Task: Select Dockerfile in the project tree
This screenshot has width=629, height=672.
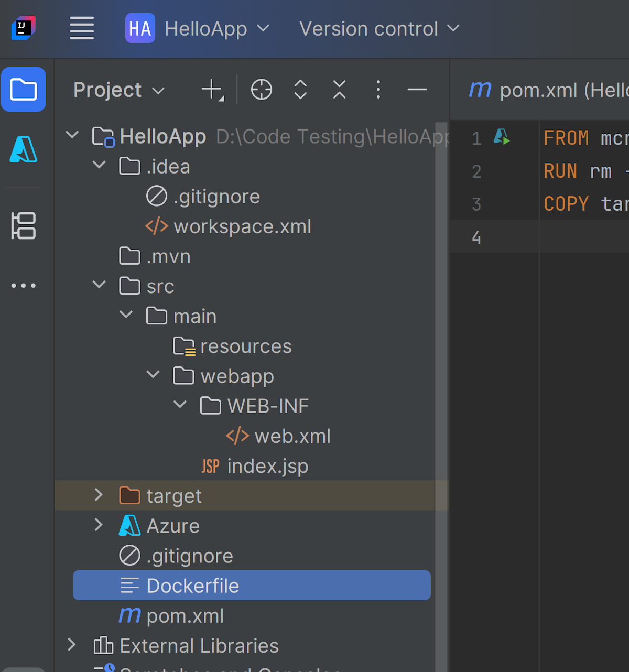Action: click(193, 585)
